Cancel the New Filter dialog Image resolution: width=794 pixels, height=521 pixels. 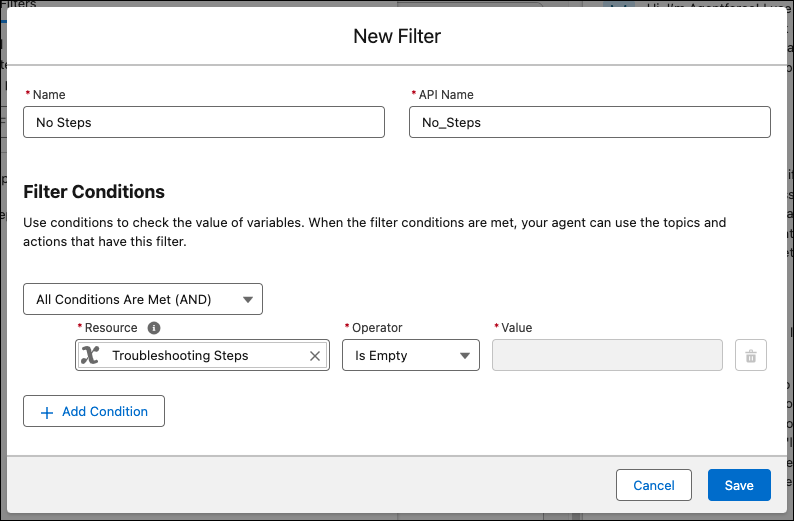[x=654, y=485]
